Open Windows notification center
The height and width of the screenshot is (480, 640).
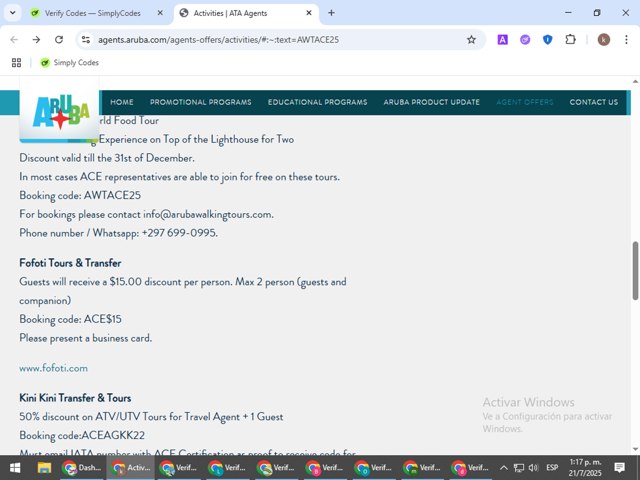point(620,468)
